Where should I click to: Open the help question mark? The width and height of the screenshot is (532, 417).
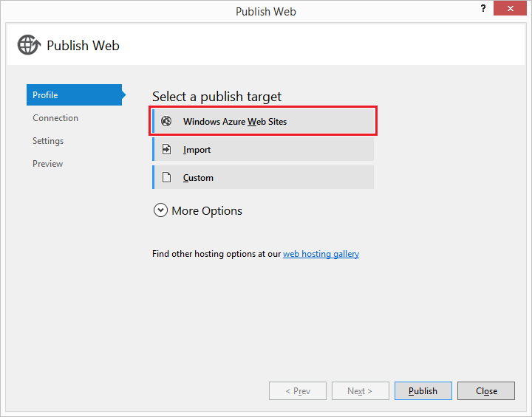point(483,8)
